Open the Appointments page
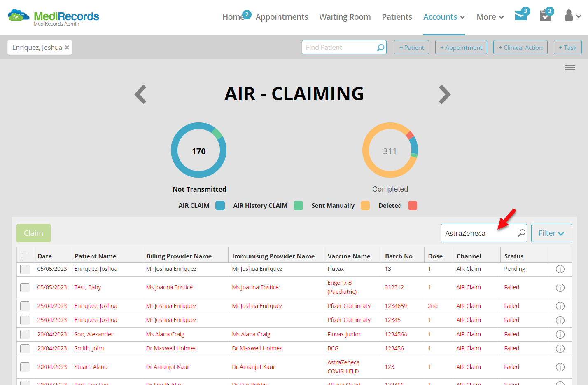Viewport: 588px width, 385px height. click(282, 17)
